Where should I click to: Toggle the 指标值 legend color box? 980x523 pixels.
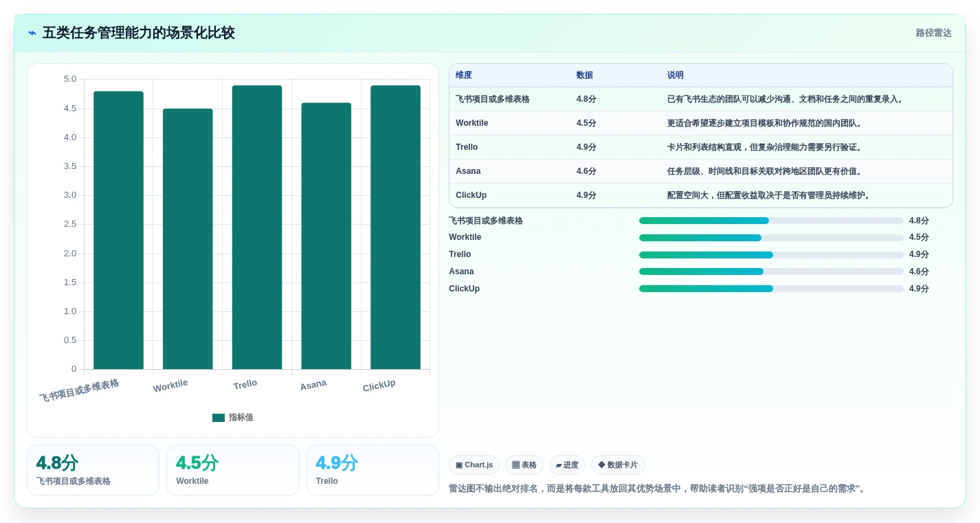(219, 418)
